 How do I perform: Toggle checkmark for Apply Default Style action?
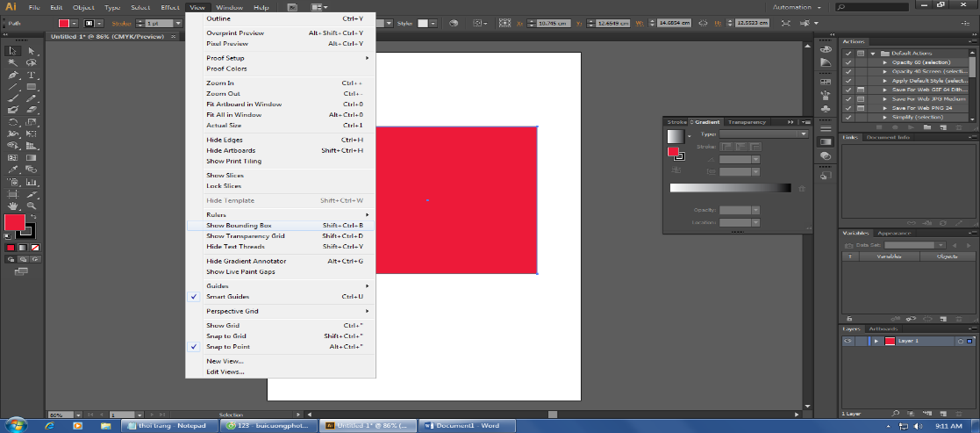[x=848, y=81]
